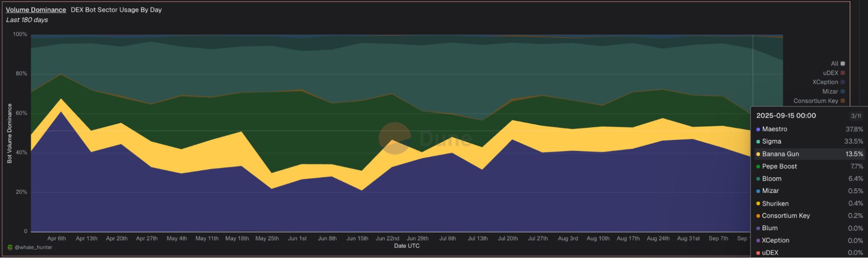
Task: Click the Blum tooltip row
Action: (x=809, y=228)
